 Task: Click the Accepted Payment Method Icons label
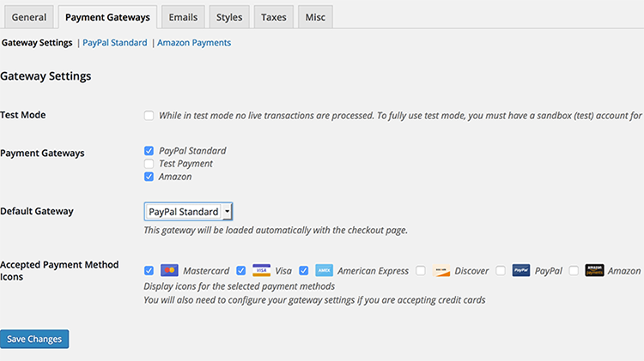[x=59, y=271]
